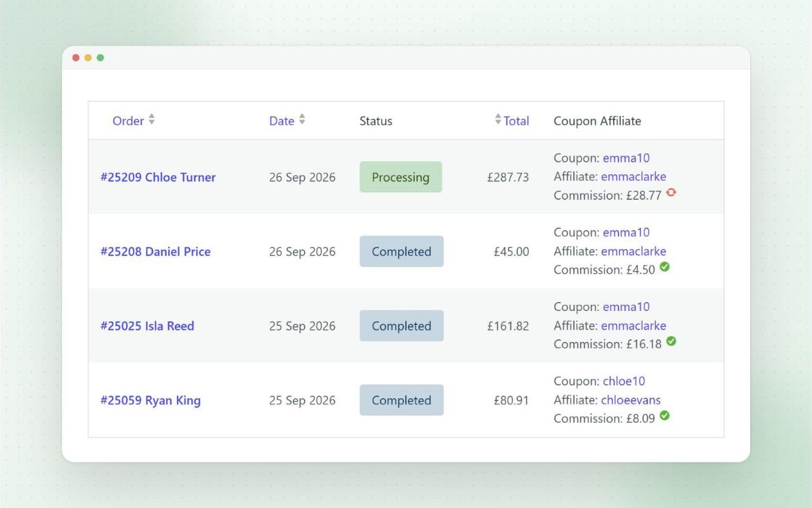Open coupon emma10 in Isla Reed's row
Viewport: 812px width, 508px height.
[x=626, y=307]
